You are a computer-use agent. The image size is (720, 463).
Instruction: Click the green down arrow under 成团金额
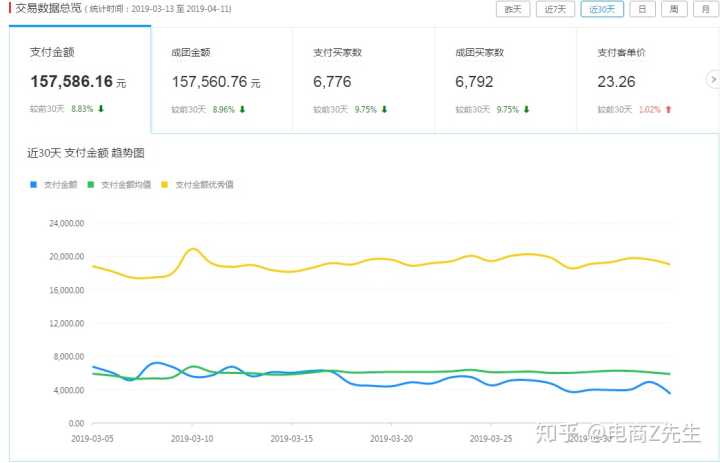click(242, 109)
